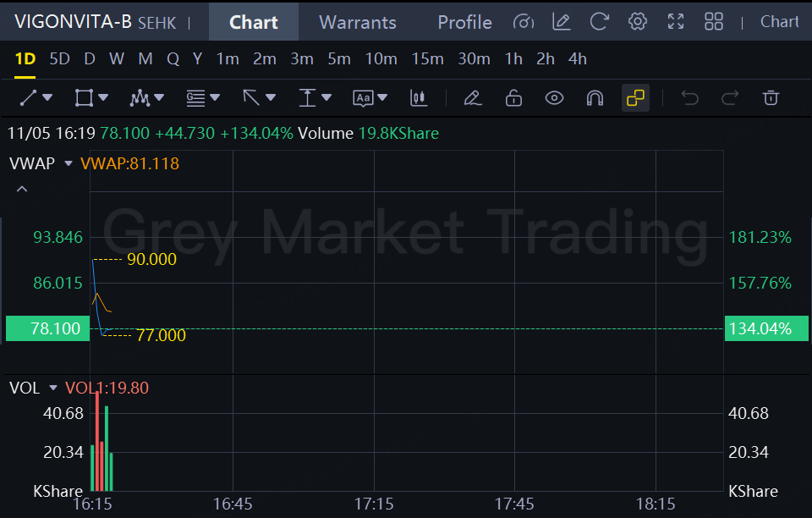
Task: Open chart settings gear icon
Action: tap(638, 22)
